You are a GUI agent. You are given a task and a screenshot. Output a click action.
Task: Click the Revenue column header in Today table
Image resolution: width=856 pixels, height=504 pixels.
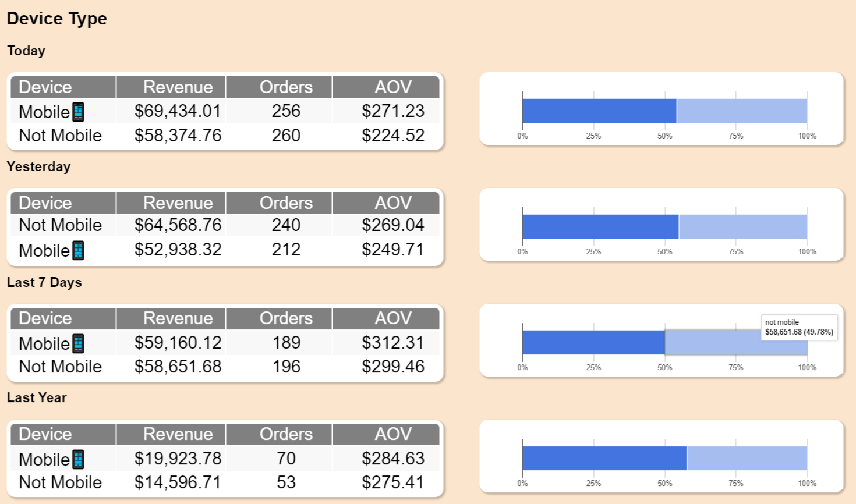tap(178, 87)
